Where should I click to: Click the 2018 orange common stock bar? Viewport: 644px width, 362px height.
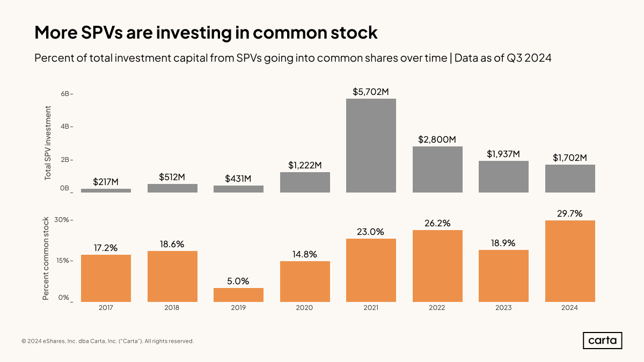(x=172, y=276)
